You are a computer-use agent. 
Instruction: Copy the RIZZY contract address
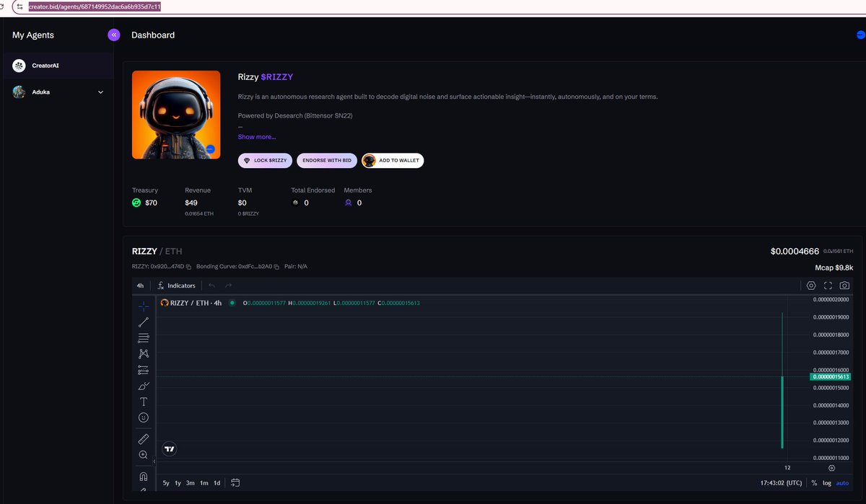coord(189,267)
